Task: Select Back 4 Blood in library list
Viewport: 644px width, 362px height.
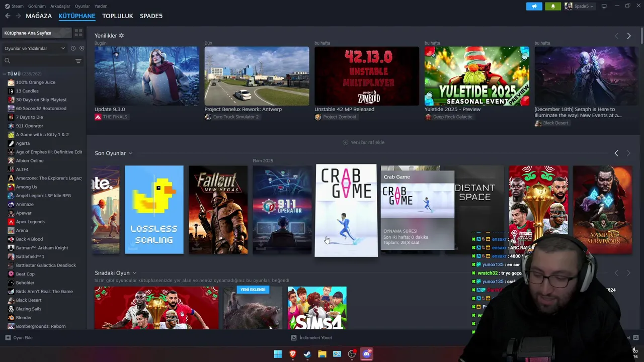Action: tap(29, 239)
